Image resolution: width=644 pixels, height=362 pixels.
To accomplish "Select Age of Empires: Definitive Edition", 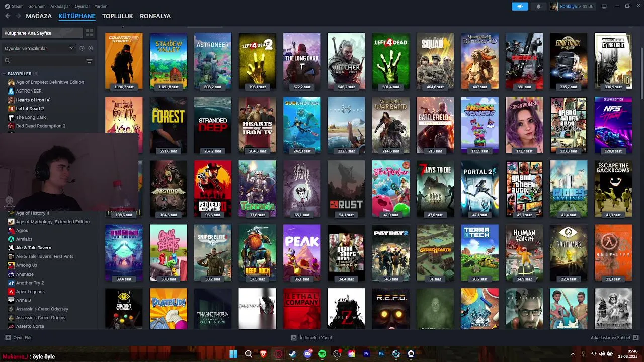I will click(49, 82).
